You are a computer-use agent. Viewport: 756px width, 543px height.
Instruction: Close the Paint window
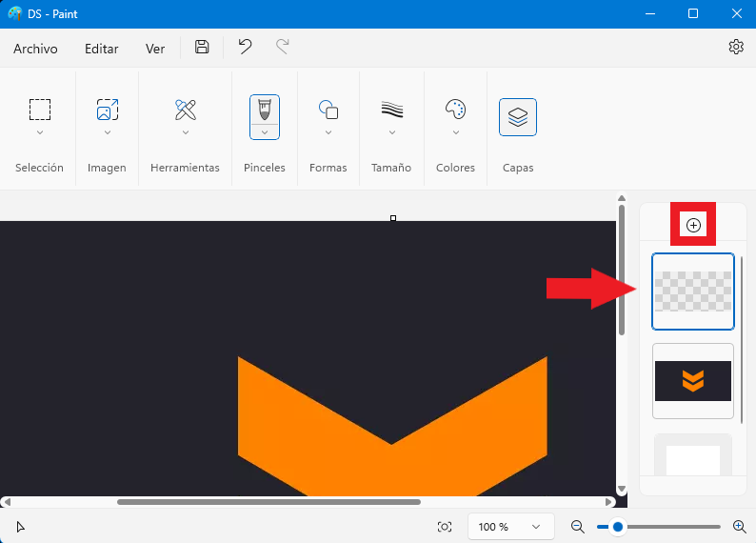tap(736, 13)
